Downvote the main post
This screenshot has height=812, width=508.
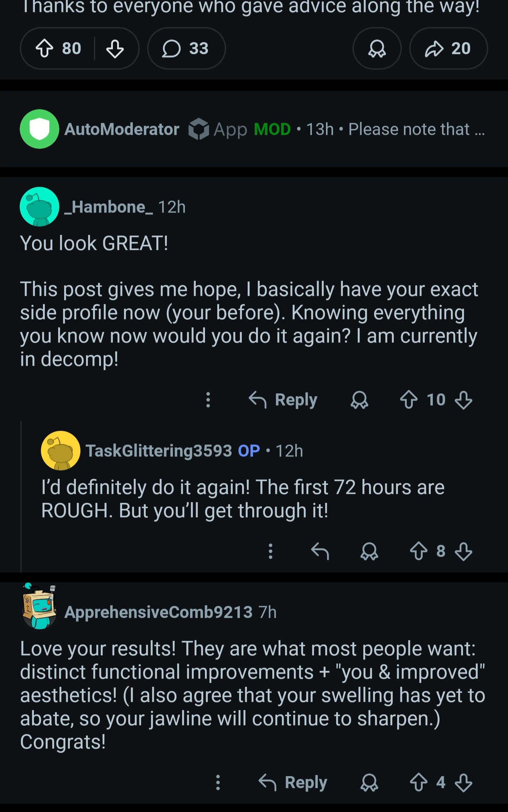coord(115,48)
